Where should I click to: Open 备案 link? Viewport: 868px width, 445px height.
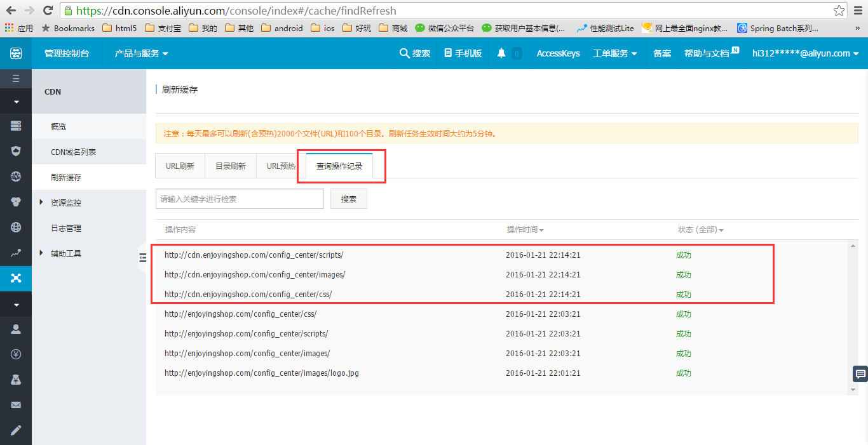coord(662,53)
